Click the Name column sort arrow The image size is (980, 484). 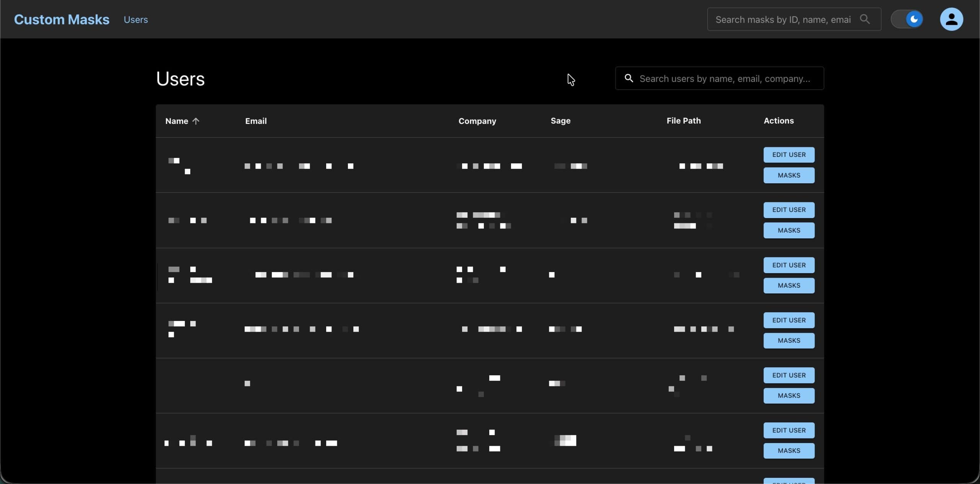pyautogui.click(x=196, y=121)
